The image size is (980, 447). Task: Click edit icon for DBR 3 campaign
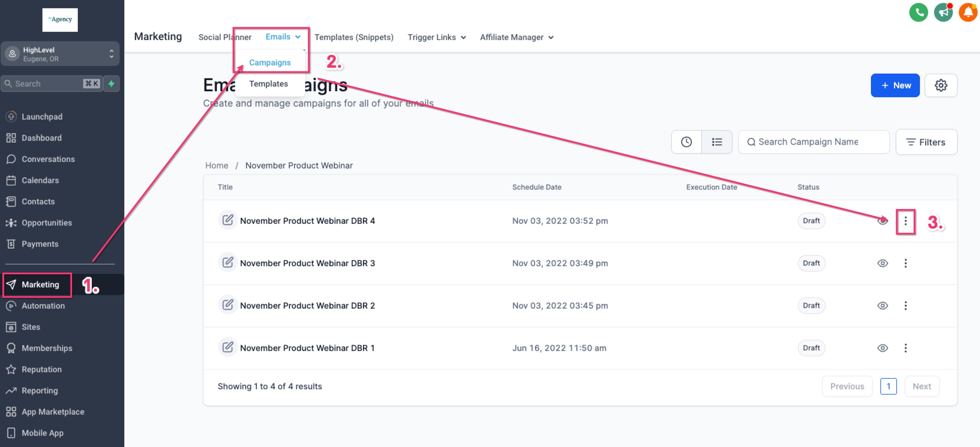click(x=227, y=263)
